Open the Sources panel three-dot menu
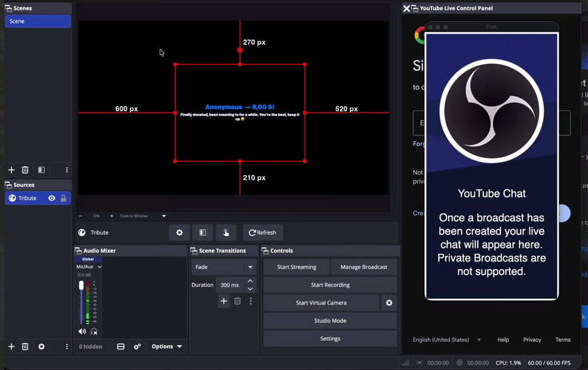This screenshot has height=370, width=588. pyautogui.click(x=67, y=346)
